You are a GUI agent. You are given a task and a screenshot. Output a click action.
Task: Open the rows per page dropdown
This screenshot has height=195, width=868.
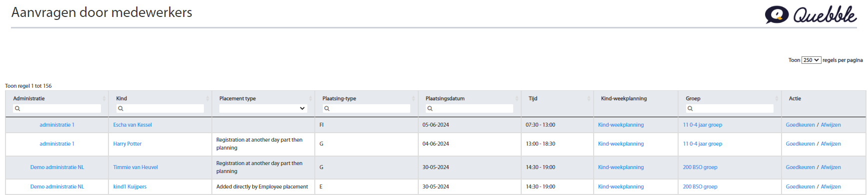811,60
